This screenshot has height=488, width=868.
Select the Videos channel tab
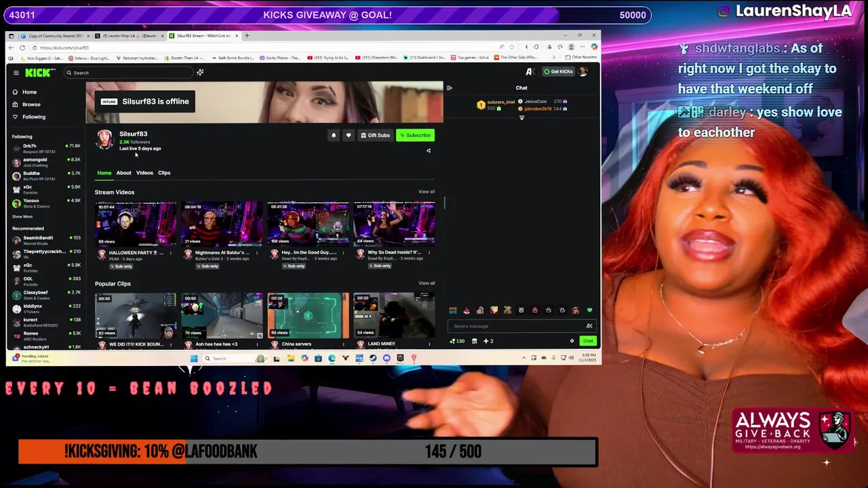(144, 173)
